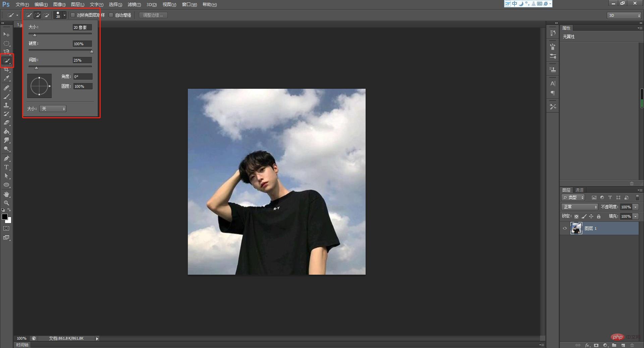Open 文件(F) menu
The image size is (644, 348).
[22, 4]
